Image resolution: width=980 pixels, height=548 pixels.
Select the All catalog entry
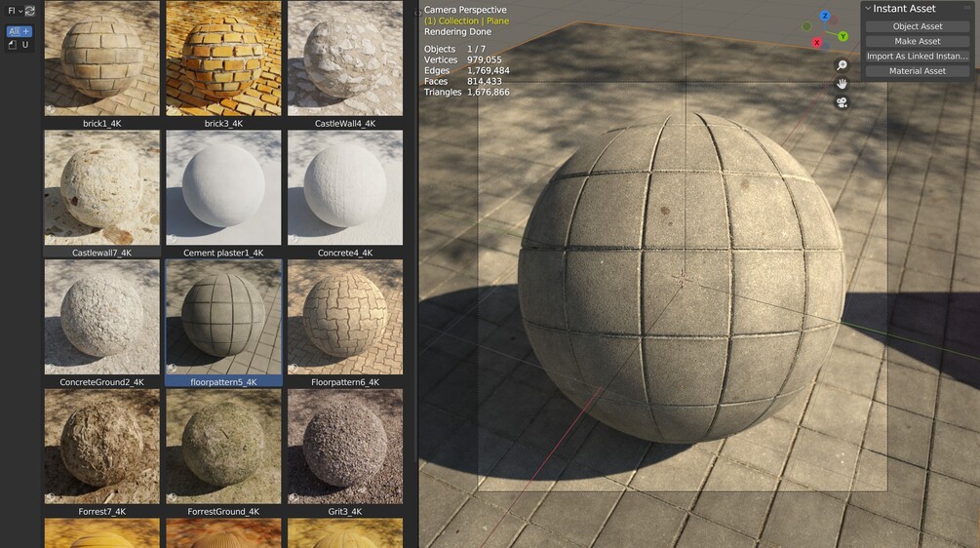(15, 31)
